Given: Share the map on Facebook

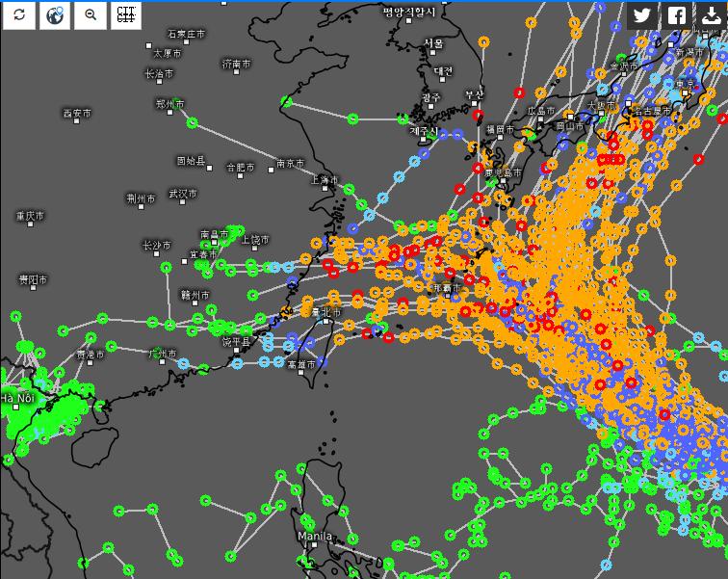Looking at the screenshot, I should [x=677, y=15].
